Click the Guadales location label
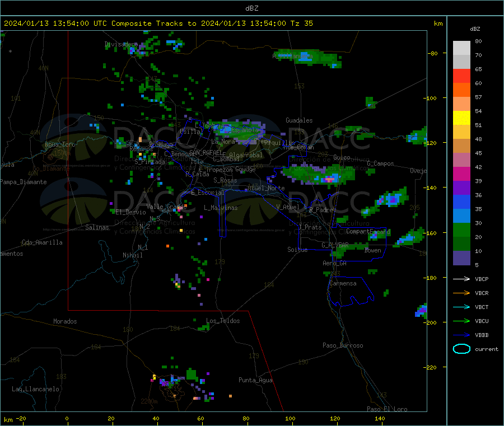The image size is (504, 426). pyautogui.click(x=299, y=120)
